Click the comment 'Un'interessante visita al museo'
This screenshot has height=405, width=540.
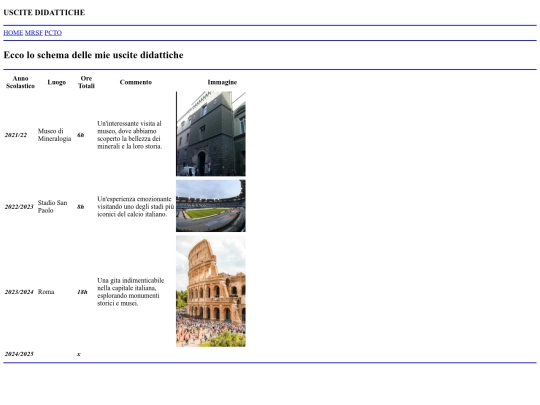click(129, 135)
